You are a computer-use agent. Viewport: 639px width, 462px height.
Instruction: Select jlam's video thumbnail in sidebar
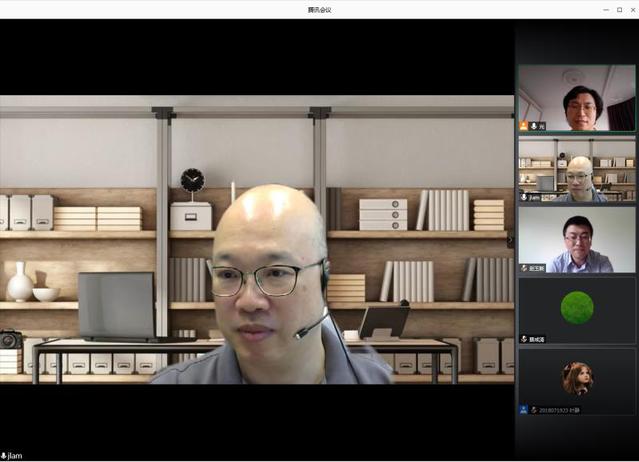click(576, 168)
